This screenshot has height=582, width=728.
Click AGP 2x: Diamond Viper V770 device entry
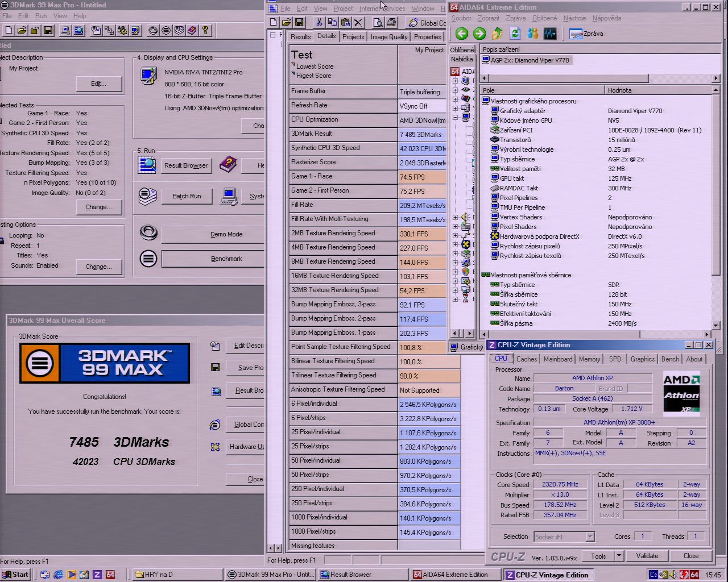click(x=526, y=60)
